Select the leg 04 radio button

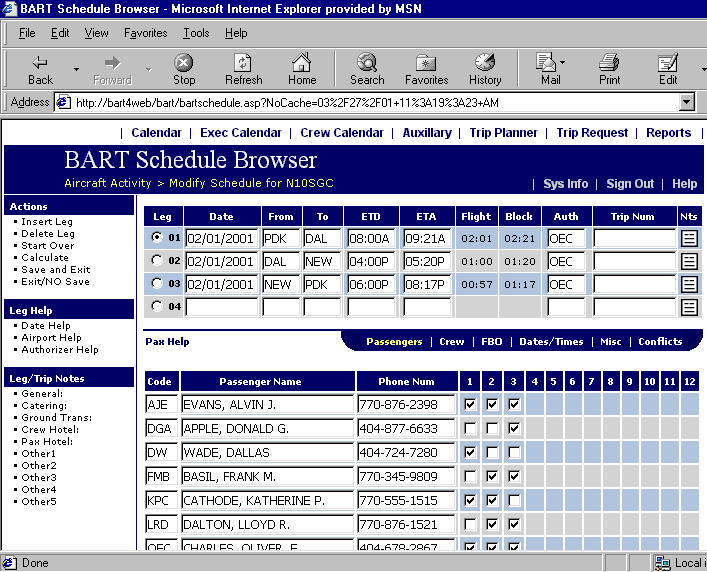(157, 306)
